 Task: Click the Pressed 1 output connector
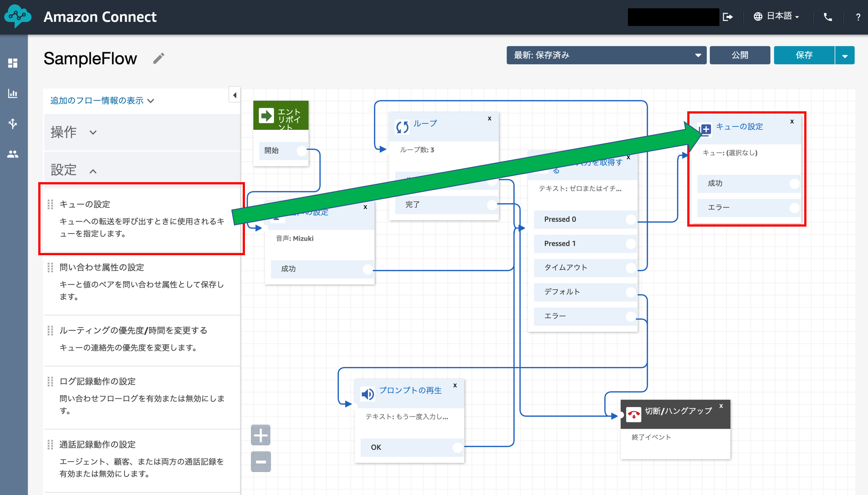click(x=631, y=244)
